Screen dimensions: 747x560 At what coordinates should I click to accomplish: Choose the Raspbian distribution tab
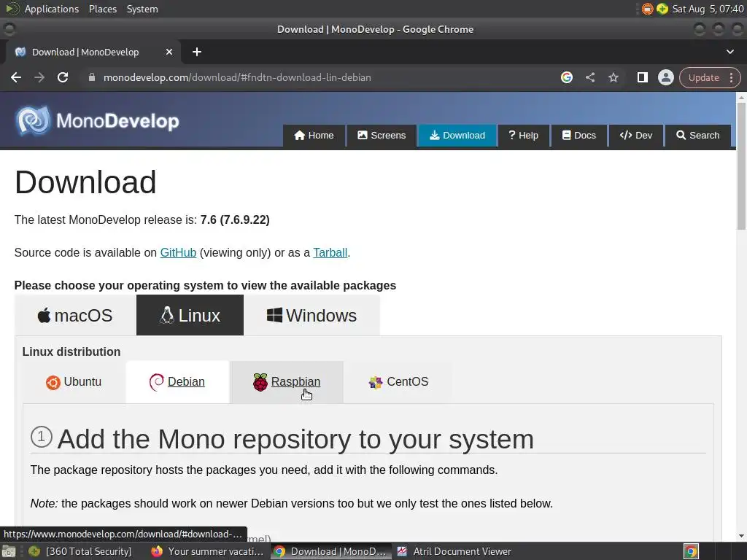click(x=287, y=382)
